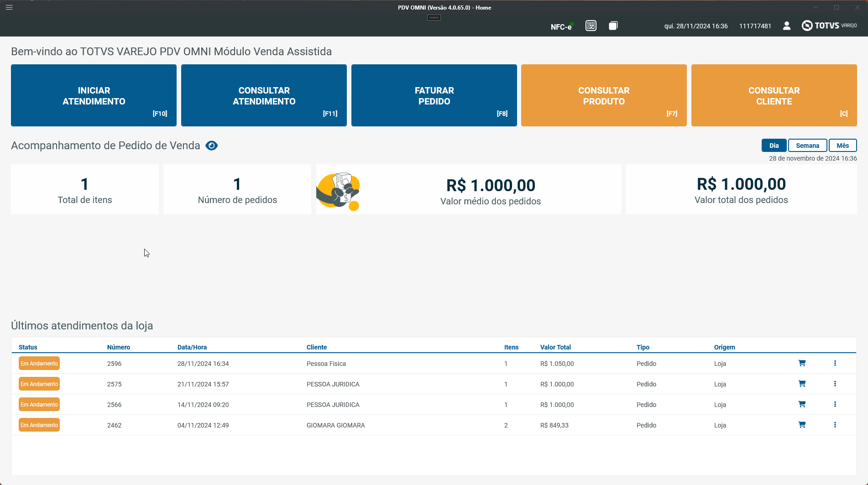Click Em Andamento badge for order 2596

(x=39, y=364)
